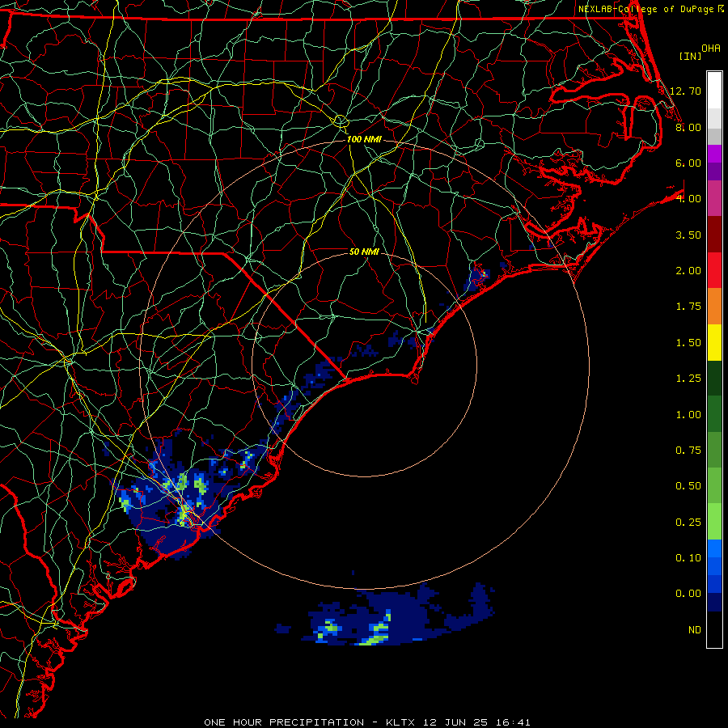
Task: Click the orange 1.75 inch legend swatch
Action: click(714, 306)
